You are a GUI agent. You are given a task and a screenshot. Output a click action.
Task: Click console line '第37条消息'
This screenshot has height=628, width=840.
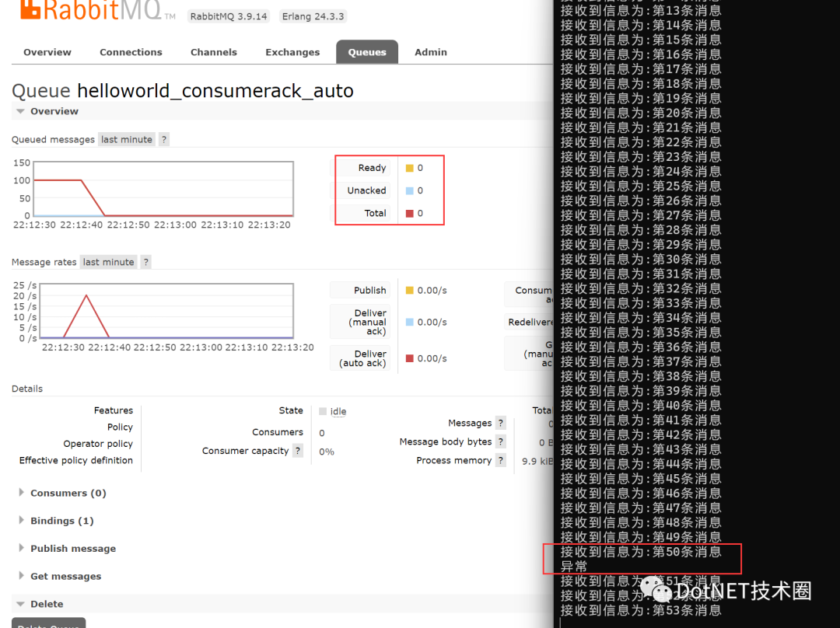click(x=641, y=362)
